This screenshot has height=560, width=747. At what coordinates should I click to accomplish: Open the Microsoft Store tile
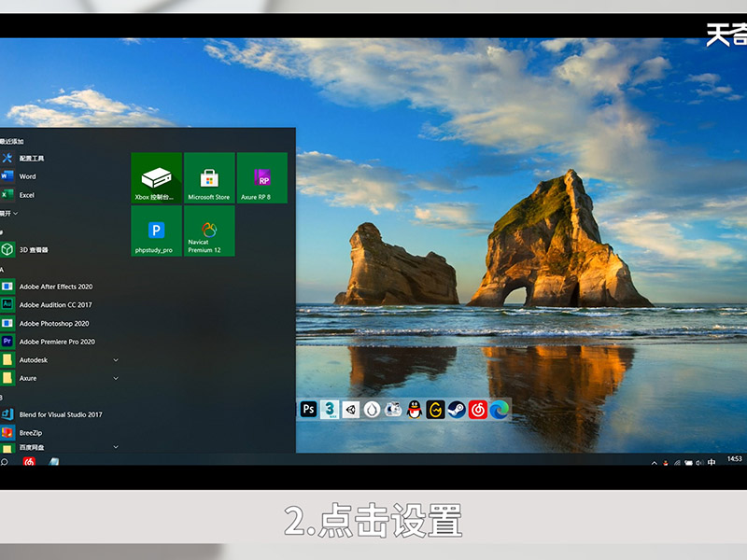pos(209,178)
